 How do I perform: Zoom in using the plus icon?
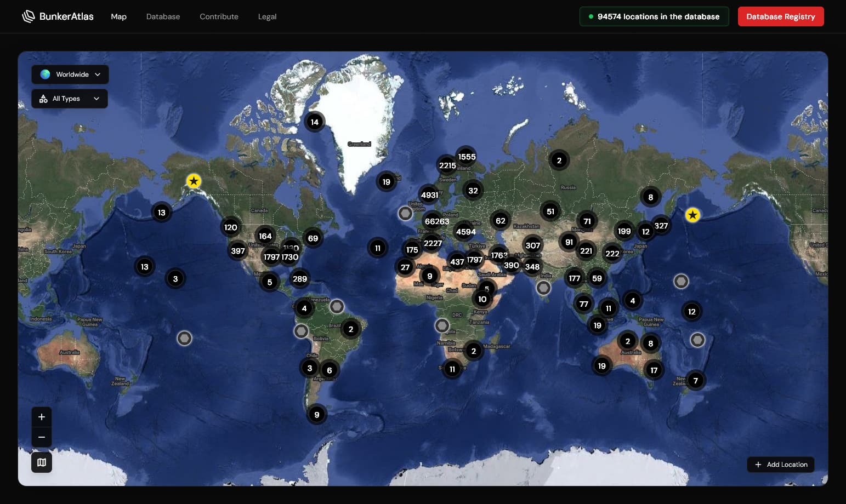click(42, 416)
